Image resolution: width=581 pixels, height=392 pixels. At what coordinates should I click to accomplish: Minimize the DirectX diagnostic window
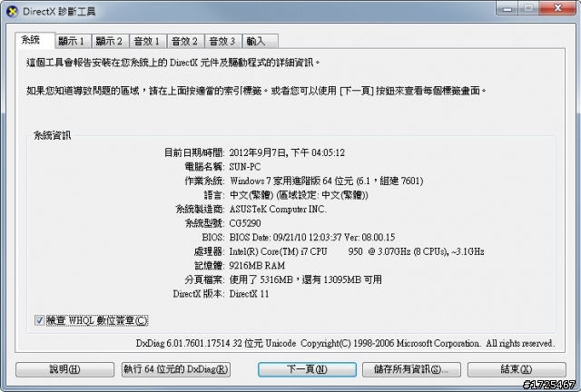pyautogui.click(x=507, y=8)
